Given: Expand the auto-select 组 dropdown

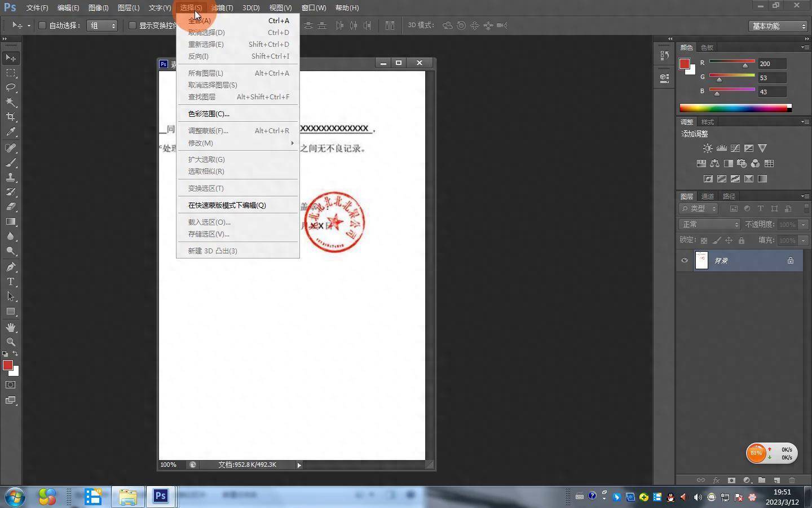Looking at the screenshot, I should tap(102, 25).
